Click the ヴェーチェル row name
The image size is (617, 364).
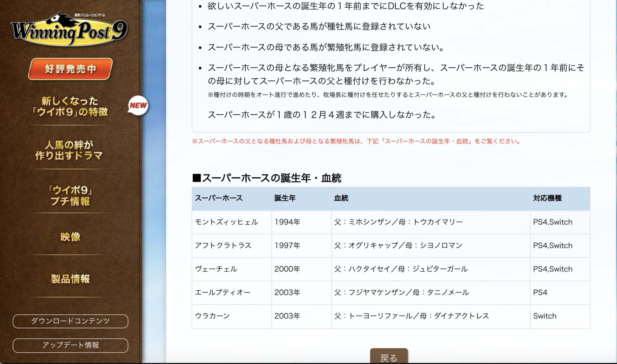(216, 269)
